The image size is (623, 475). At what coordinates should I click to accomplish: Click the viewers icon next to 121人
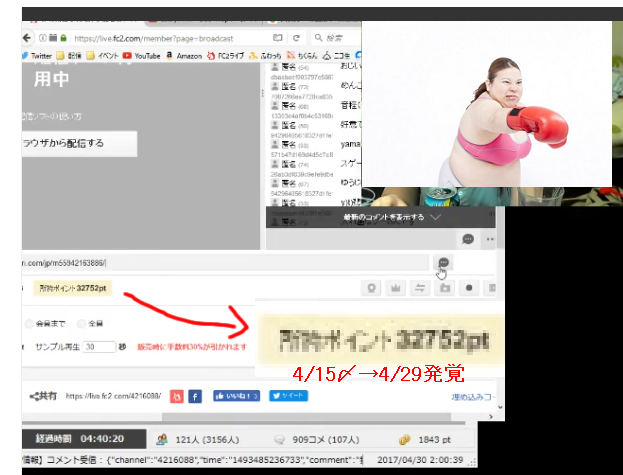tap(162, 439)
